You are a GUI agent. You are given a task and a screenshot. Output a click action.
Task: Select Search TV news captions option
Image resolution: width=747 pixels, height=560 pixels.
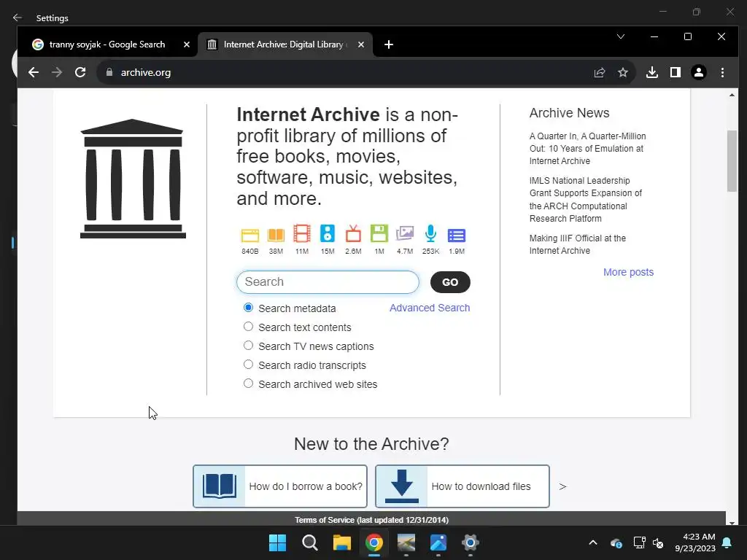(x=248, y=345)
